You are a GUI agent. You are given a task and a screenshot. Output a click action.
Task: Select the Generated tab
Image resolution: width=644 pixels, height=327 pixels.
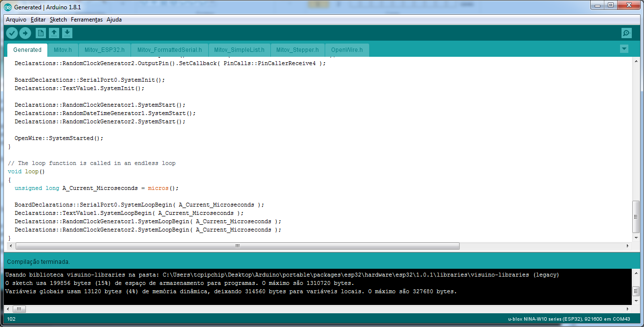(27, 49)
